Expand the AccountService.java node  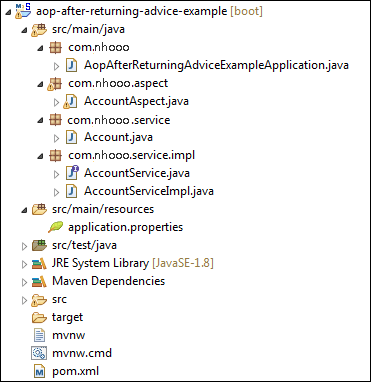click(57, 174)
